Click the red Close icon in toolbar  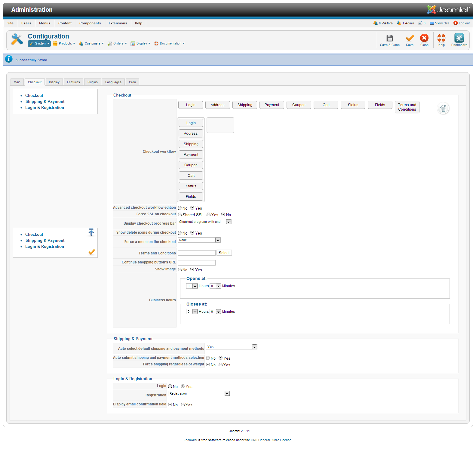[x=424, y=38]
